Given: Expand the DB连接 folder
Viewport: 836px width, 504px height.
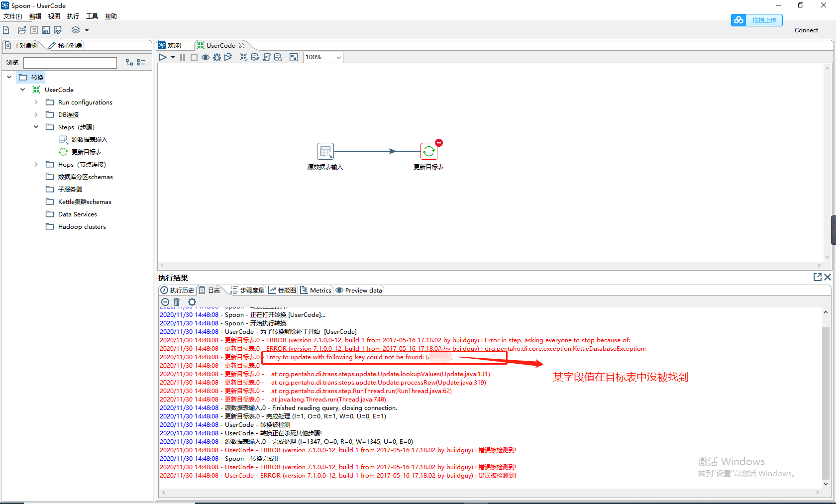Looking at the screenshot, I should tap(36, 114).
